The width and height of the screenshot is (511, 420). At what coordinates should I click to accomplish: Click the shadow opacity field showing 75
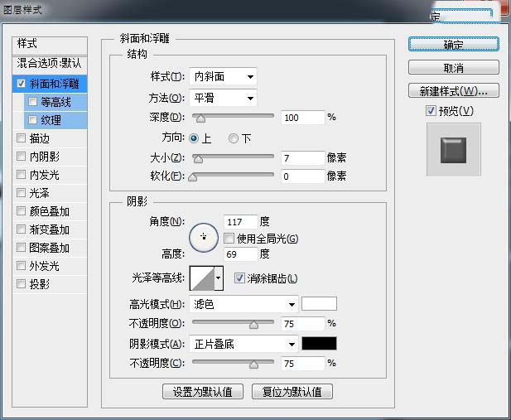tap(303, 364)
